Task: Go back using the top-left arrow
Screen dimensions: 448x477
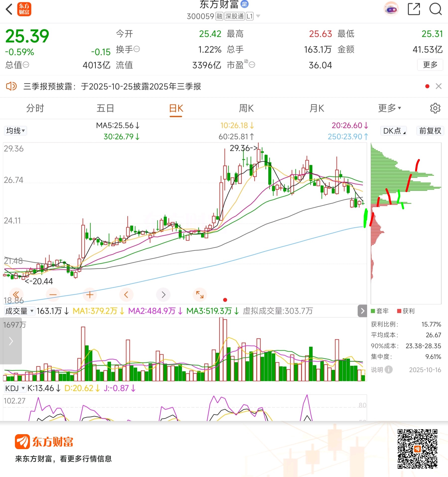Action: (9, 9)
